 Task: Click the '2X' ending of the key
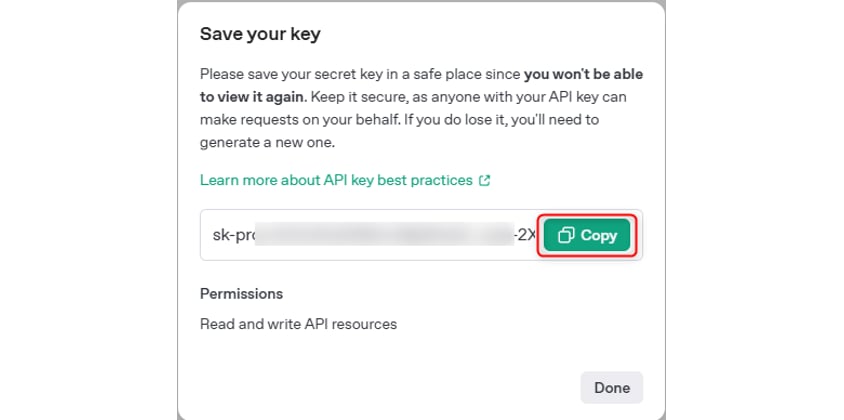[x=525, y=235]
